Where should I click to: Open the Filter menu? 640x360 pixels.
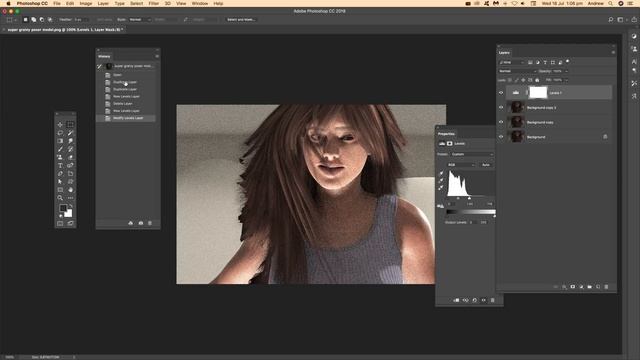coord(153,3)
